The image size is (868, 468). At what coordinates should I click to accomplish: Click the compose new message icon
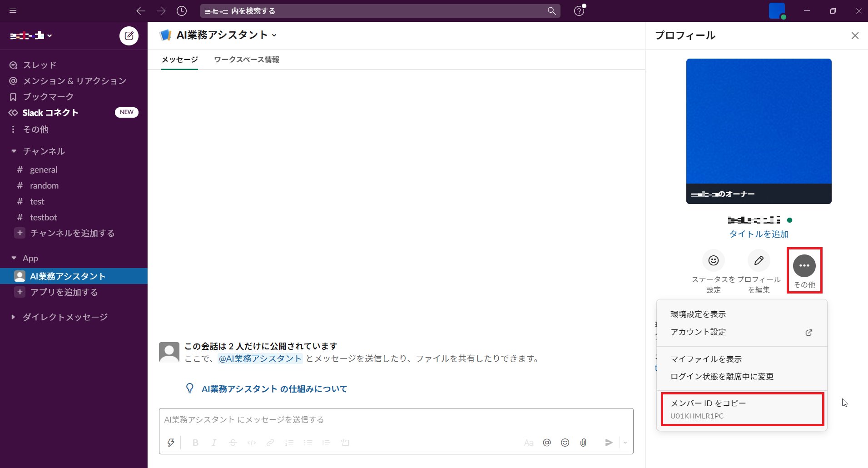(129, 36)
